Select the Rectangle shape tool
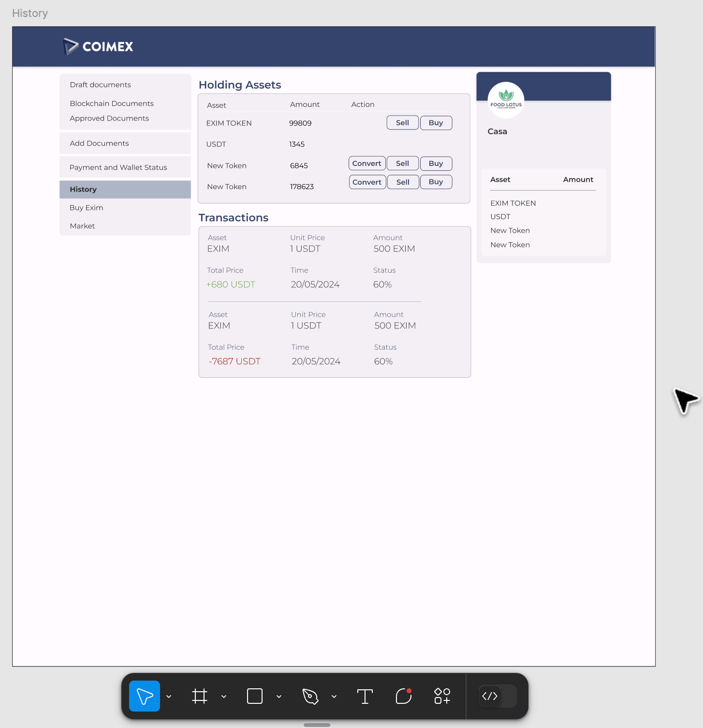Viewport: 703px width, 728px height. point(254,696)
